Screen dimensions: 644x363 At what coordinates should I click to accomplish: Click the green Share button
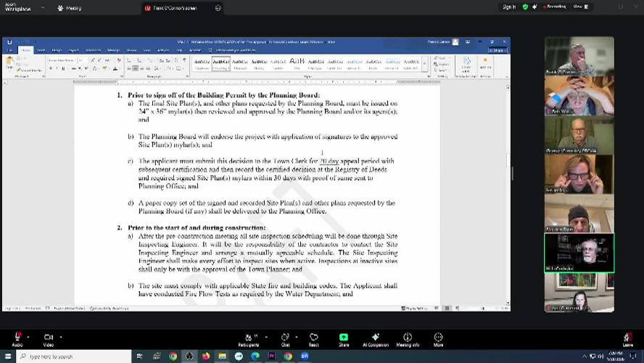click(x=344, y=338)
